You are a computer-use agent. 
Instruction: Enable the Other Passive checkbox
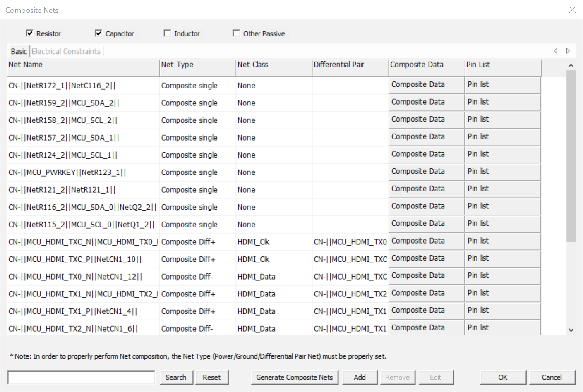[x=236, y=33]
